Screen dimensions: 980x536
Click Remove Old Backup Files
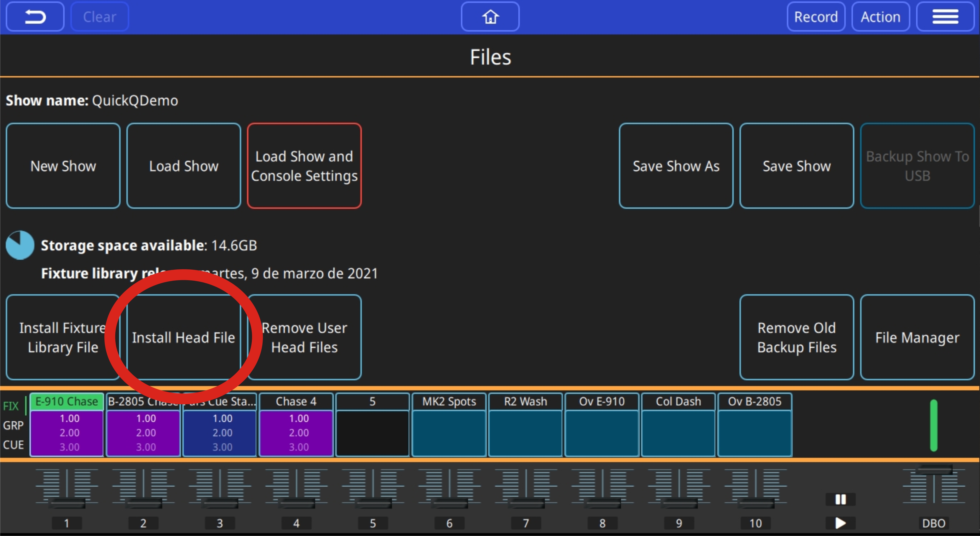797,337
